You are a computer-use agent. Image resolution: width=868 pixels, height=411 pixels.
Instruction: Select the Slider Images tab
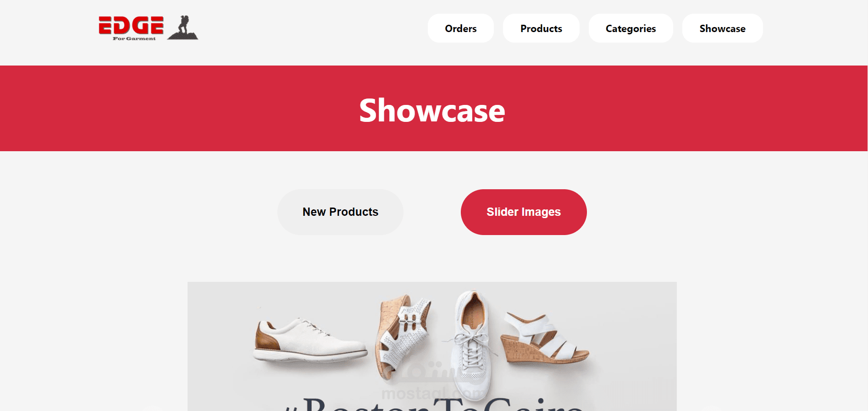coord(524,212)
